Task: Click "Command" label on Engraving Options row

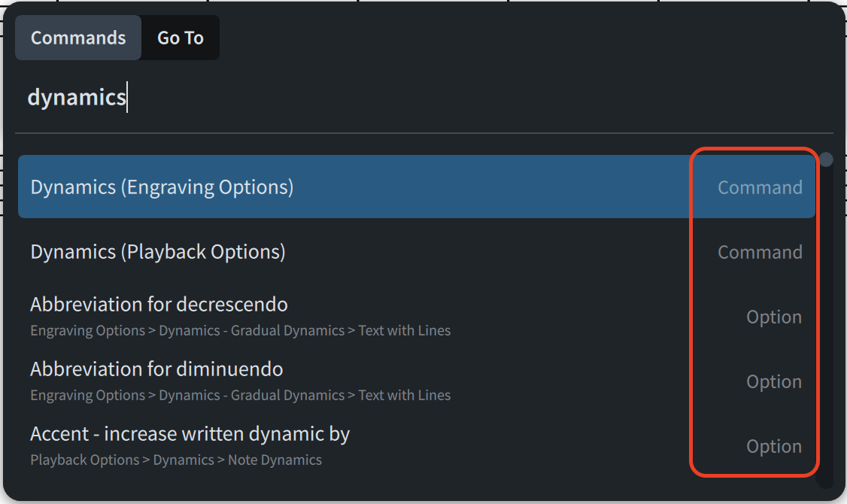Action: point(760,187)
